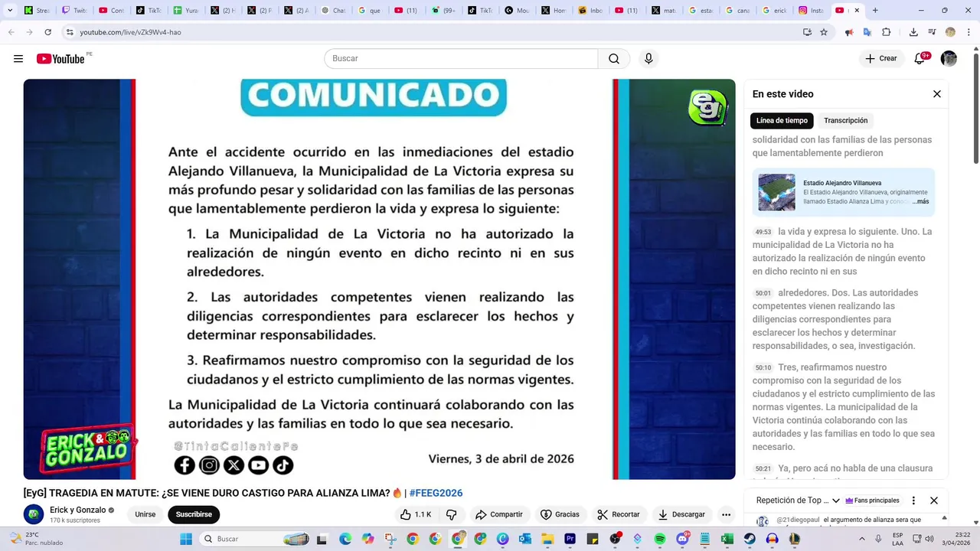This screenshot has width=980, height=551.
Task: Jump to transcript timestamp 50:10
Action: click(x=763, y=367)
